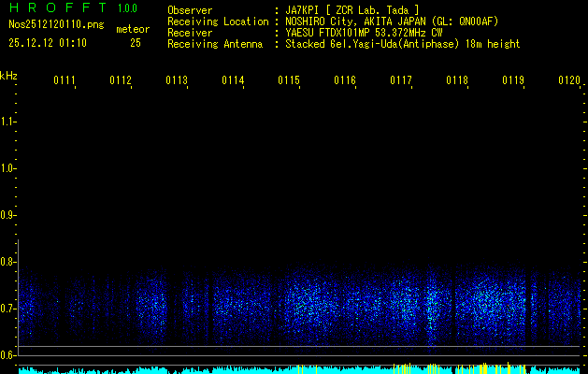Select the 0113 time marker
The height and width of the screenshot is (374, 588).
click(177, 80)
